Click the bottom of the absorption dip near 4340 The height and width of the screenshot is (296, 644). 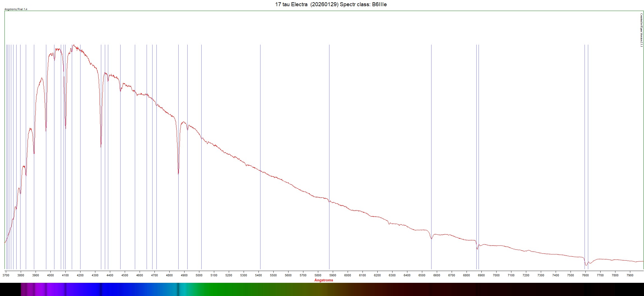(x=101, y=146)
